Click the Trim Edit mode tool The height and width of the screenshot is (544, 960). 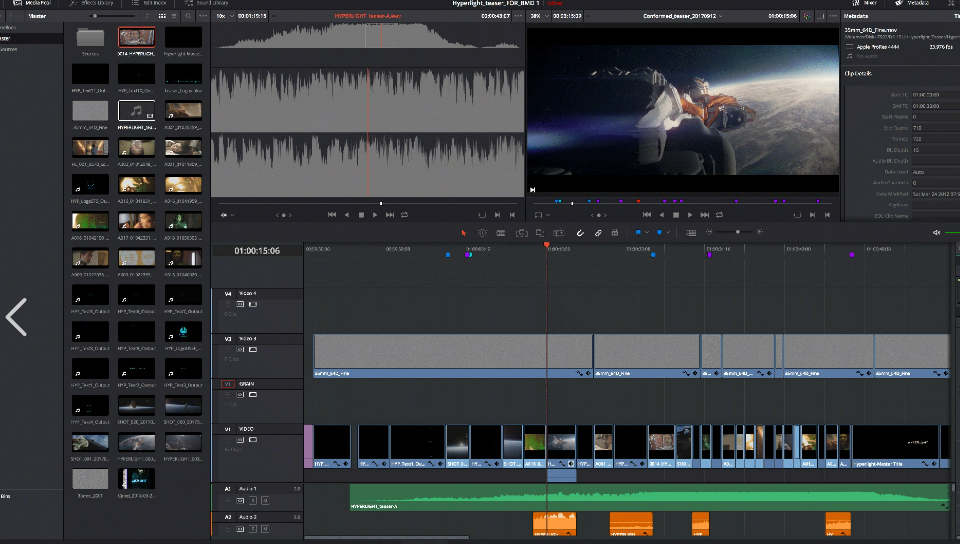tap(483, 232)
